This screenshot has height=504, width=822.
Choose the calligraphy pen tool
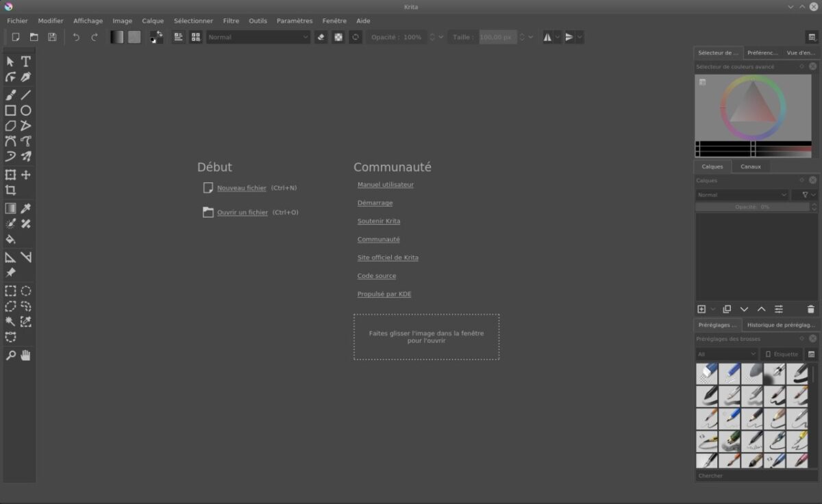26,77
